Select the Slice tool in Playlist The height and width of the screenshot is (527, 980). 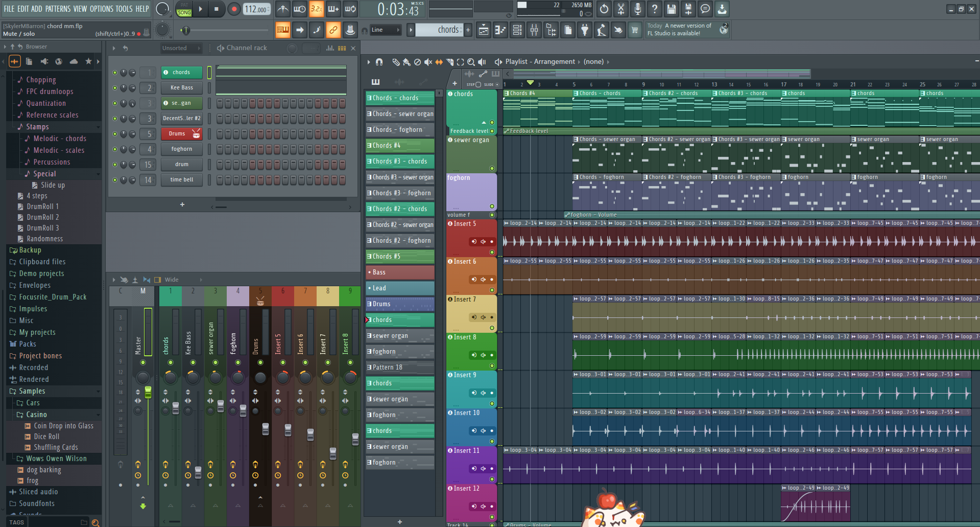[x=449, y=62]
